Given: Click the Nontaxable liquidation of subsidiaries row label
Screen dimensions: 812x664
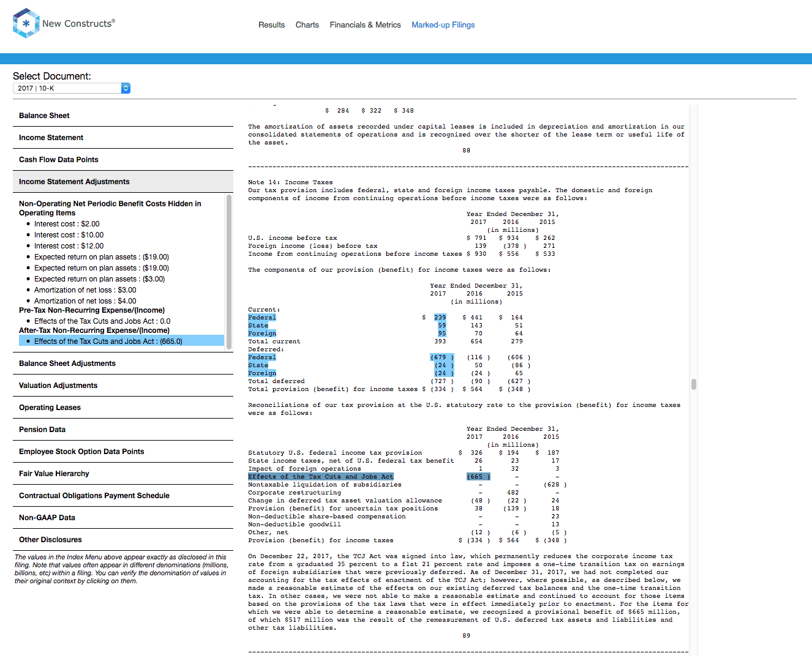Looking at the screenshot, I should (x=325, y=485).
